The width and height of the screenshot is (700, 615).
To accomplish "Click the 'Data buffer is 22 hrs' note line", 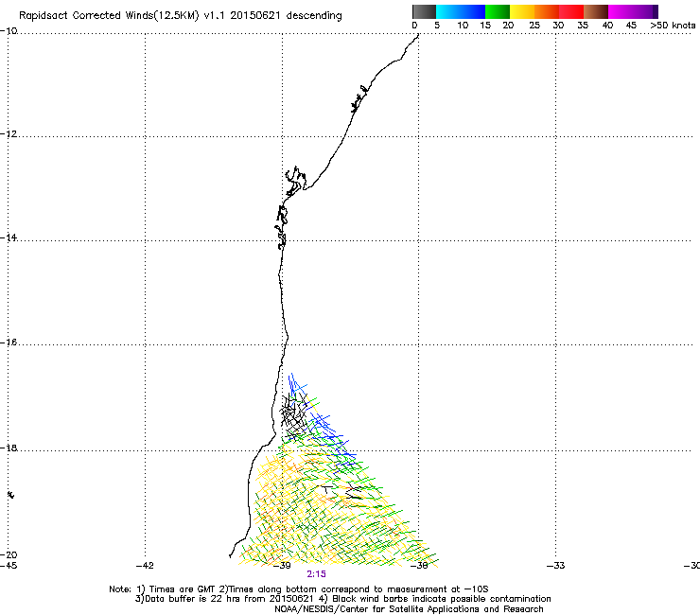I will pos(342,599).
